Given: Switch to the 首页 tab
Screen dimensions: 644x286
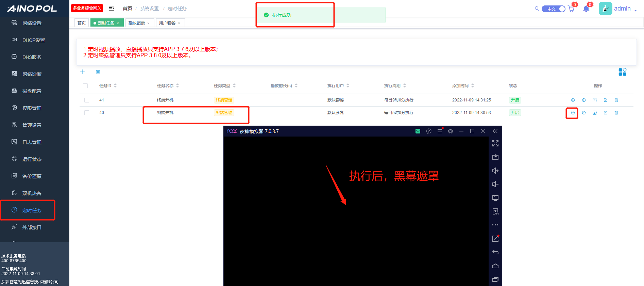Looking at the screenshot, I should [82, 23].
